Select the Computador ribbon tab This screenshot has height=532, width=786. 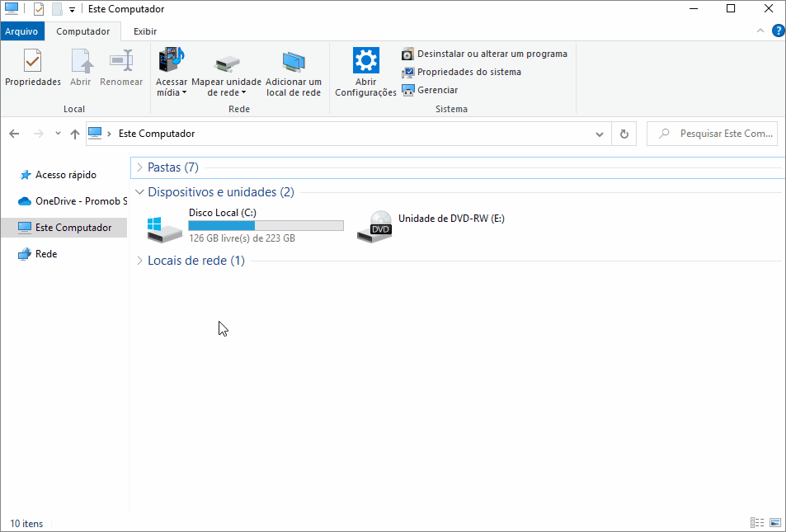(82, 31)
